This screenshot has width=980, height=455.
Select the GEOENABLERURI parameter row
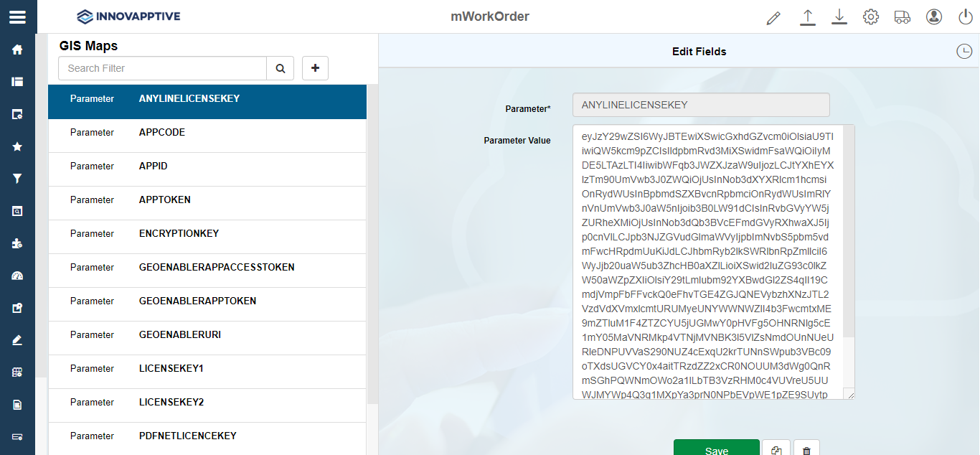coord(207,335)
